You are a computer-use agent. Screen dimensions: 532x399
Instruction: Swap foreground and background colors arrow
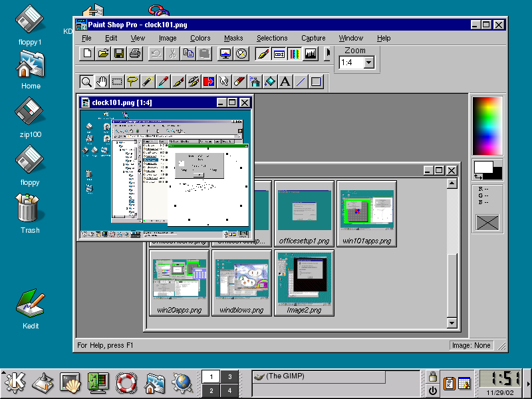477,176
